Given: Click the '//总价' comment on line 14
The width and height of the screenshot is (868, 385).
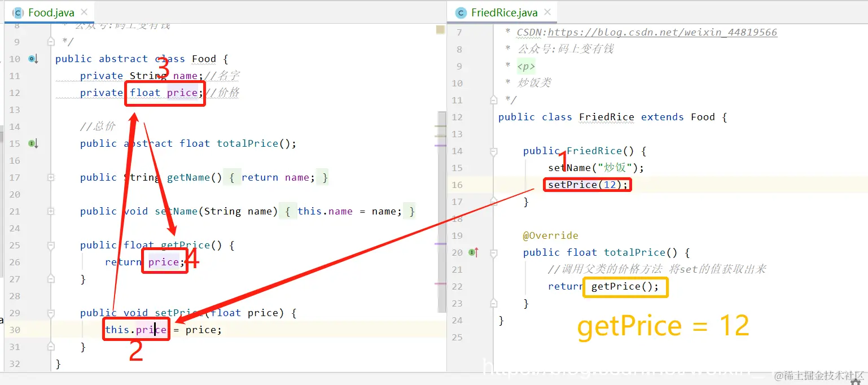Looking at the screenshot, I should coord(98,126).
